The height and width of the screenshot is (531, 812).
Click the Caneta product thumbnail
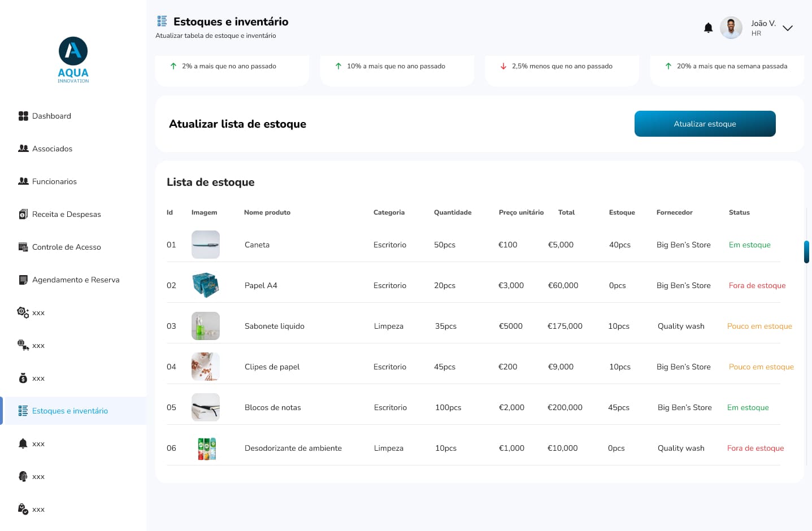coord(206,245)
